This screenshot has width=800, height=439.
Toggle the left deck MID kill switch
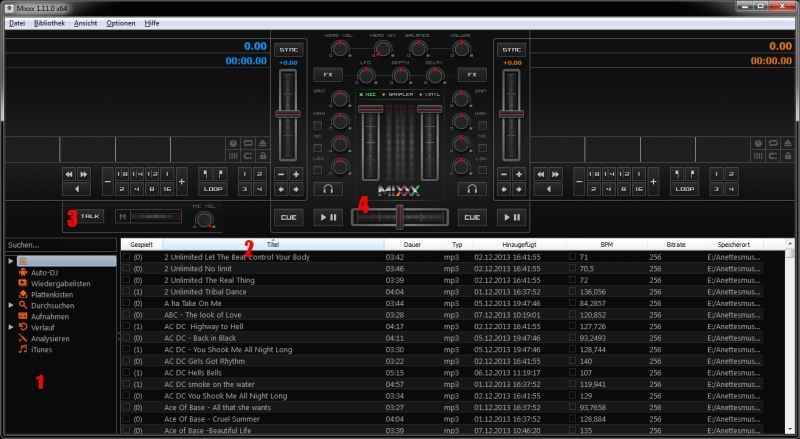click(x=317, y=148)
